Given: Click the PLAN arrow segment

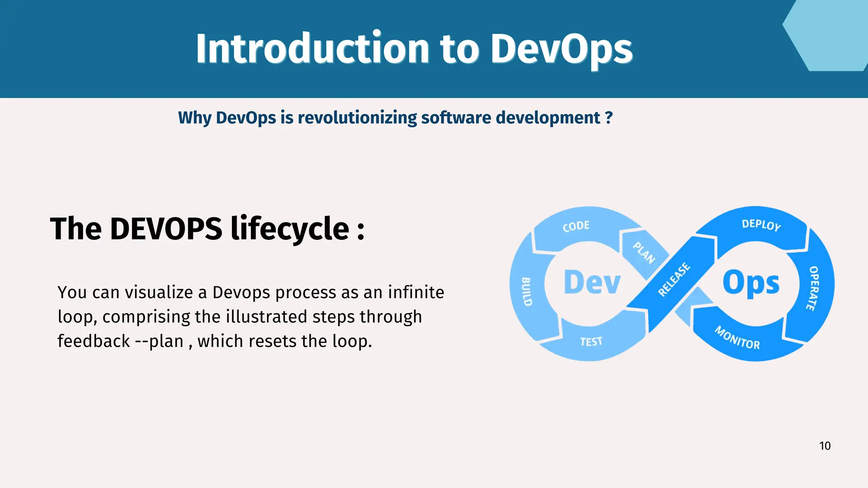Looking at the screenshot, I should coord(644,253).
